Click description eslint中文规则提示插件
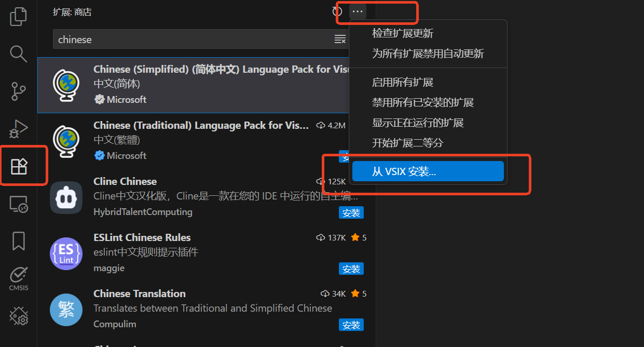 [146, 252]
